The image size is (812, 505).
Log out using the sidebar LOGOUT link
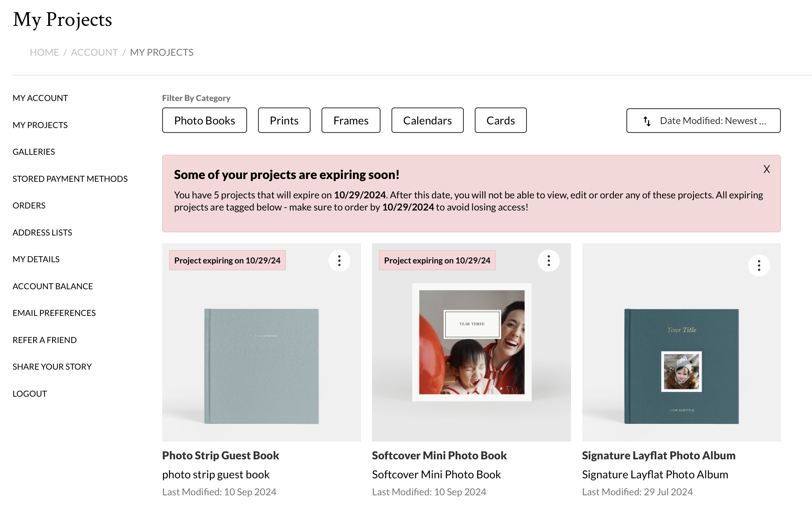click(30, 394)
